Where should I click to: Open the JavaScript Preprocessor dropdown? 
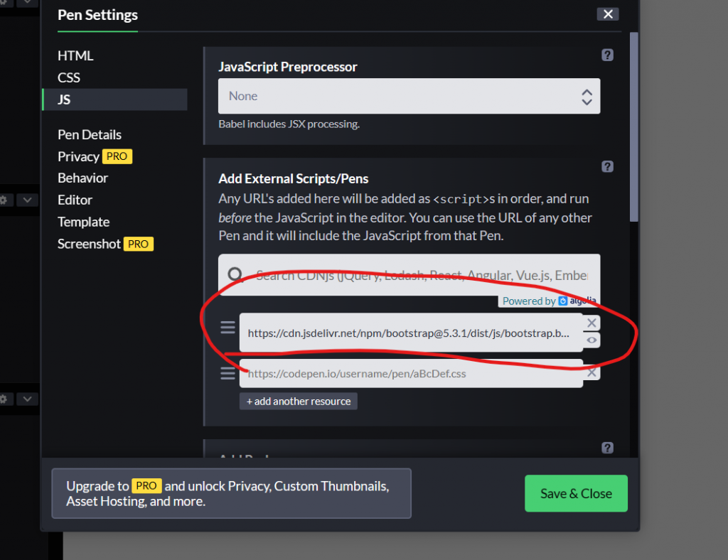[409, 96]
